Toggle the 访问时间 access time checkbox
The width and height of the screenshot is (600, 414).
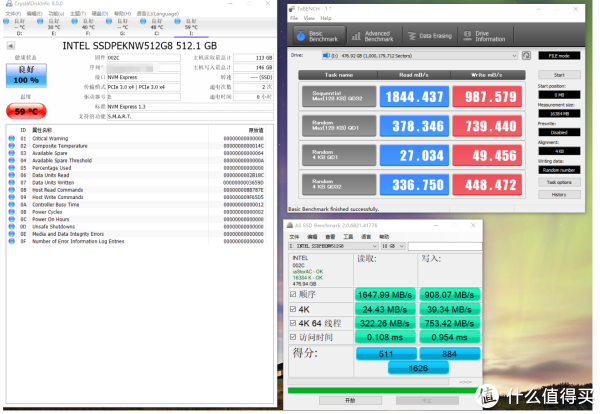(x=293, y=337)
